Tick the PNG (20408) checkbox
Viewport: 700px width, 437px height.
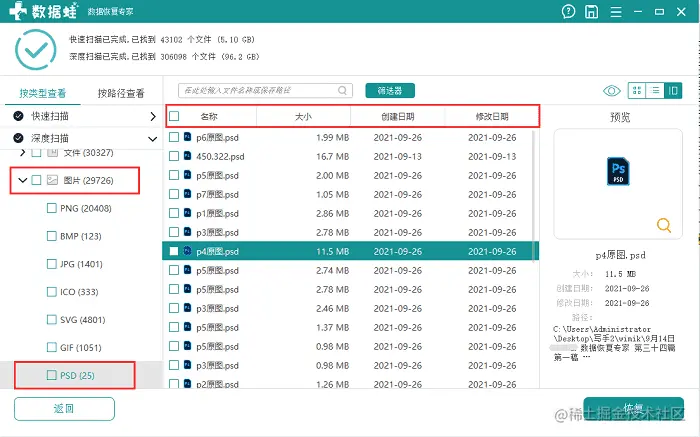52,208
